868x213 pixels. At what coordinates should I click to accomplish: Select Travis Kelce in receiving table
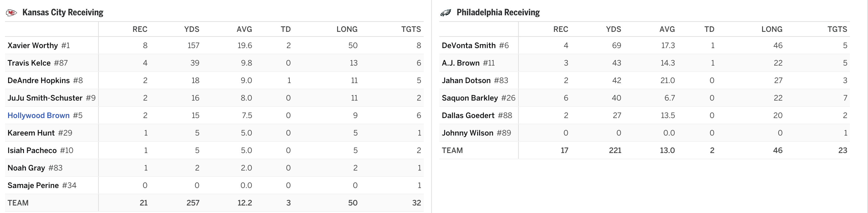(x=29, y=63)
